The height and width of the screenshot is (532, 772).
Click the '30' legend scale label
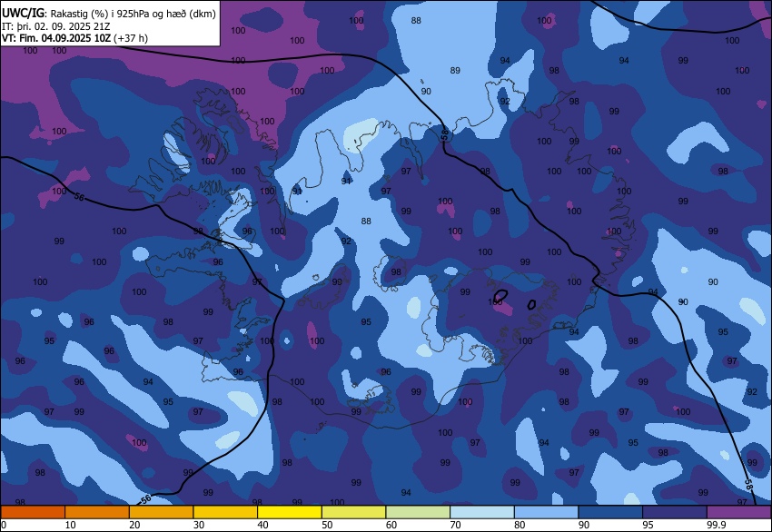(198, 525)
